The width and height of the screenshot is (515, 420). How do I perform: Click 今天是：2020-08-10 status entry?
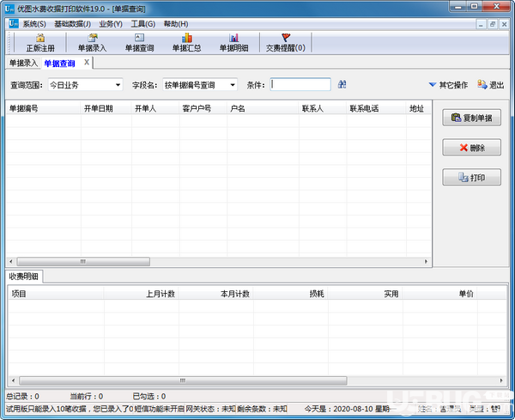(x=347, y=409)
